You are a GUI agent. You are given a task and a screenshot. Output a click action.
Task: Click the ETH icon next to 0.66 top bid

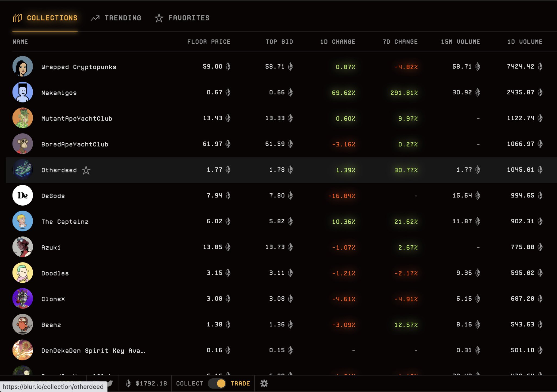pos(290,92)
